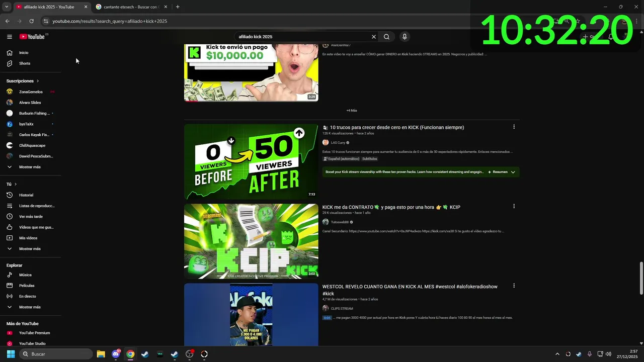The image size is (644, 362).
Task: Click the page vertical scrollbar thumb
Action: point(641,278)
